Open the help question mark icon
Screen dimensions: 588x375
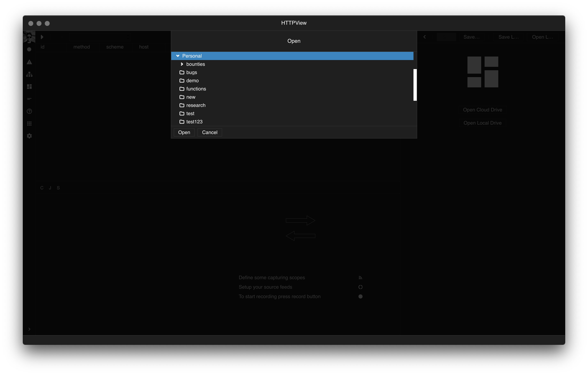tap(29, 111)
